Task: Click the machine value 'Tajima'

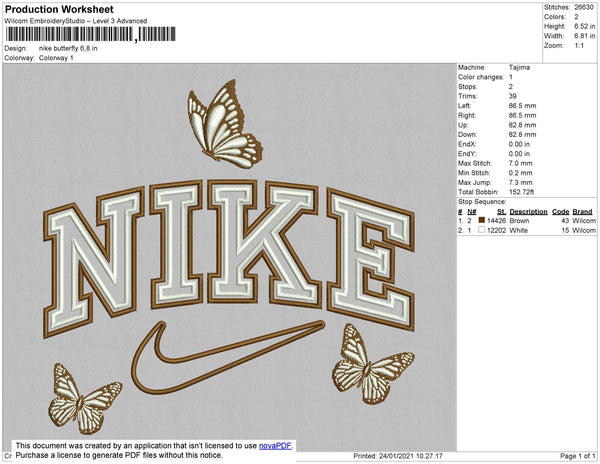Action: (x=519, y=67)
